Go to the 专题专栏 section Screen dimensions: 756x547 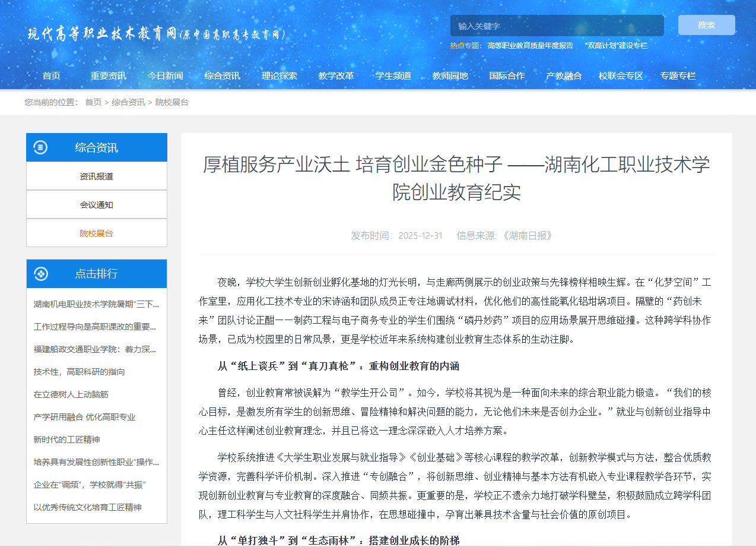pyautogui.click(x=679, y=75)
